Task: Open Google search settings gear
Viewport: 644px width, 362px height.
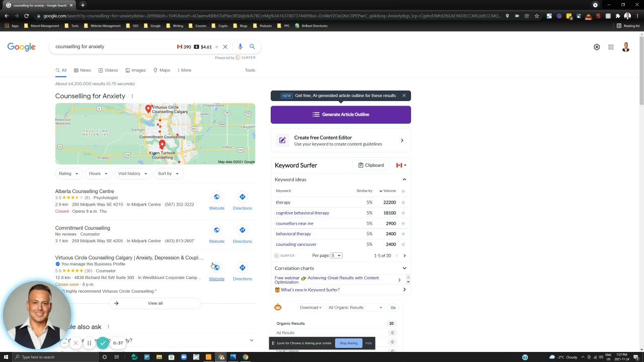Action: (x=597, y=47)
